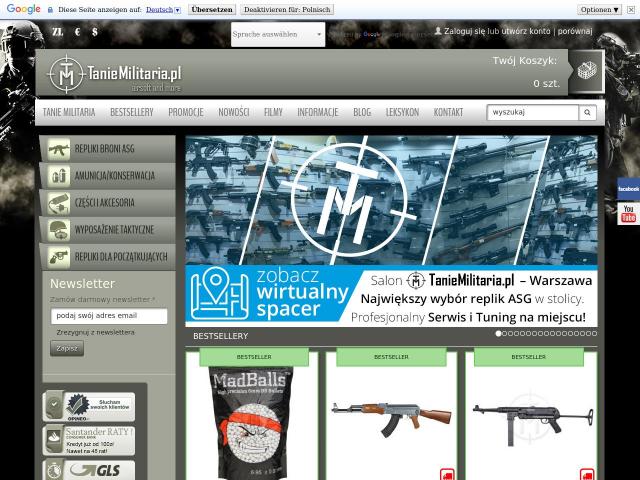
Task: Click the revolver icon beside Repliki dla początkujących
Action: point(59,257)
